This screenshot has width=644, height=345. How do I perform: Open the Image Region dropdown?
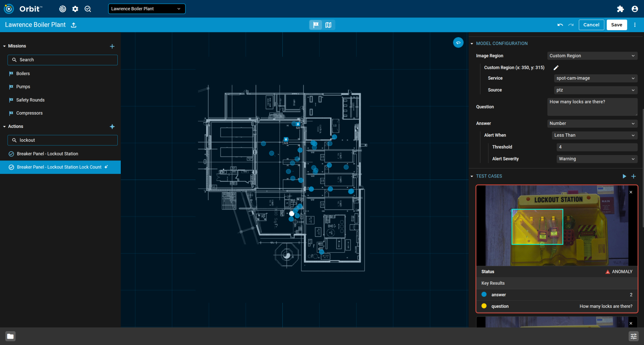(x=592, y=56)
